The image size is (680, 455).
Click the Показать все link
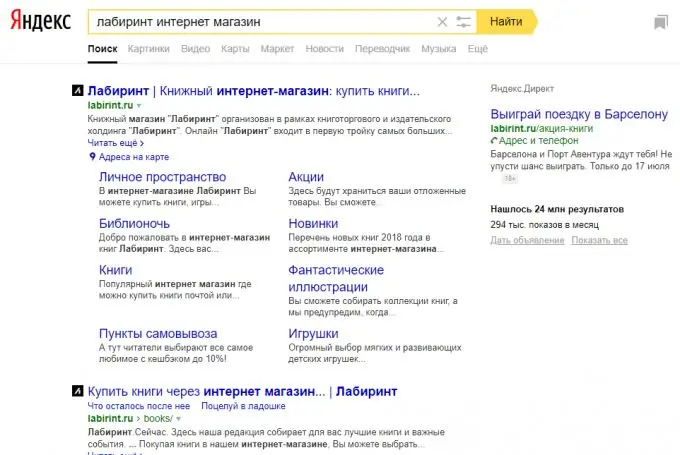coord(599,240)
